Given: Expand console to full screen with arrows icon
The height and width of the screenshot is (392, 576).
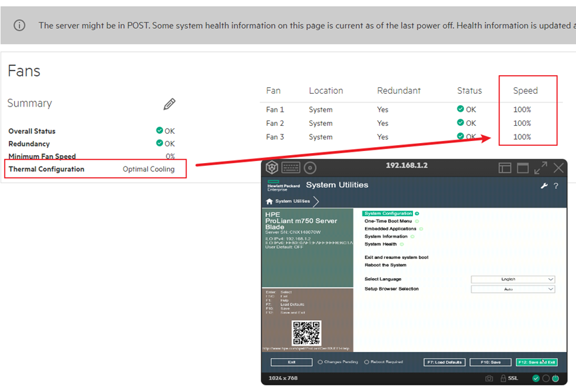Looking at the screenshot, I should (x=541, y=168).
